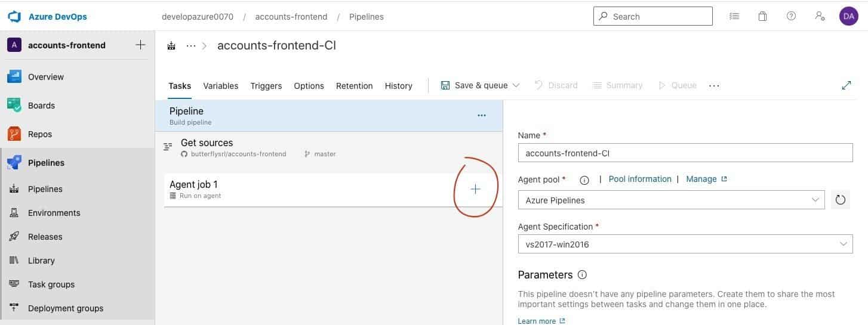Open the Learn more link

pos(541,321)
